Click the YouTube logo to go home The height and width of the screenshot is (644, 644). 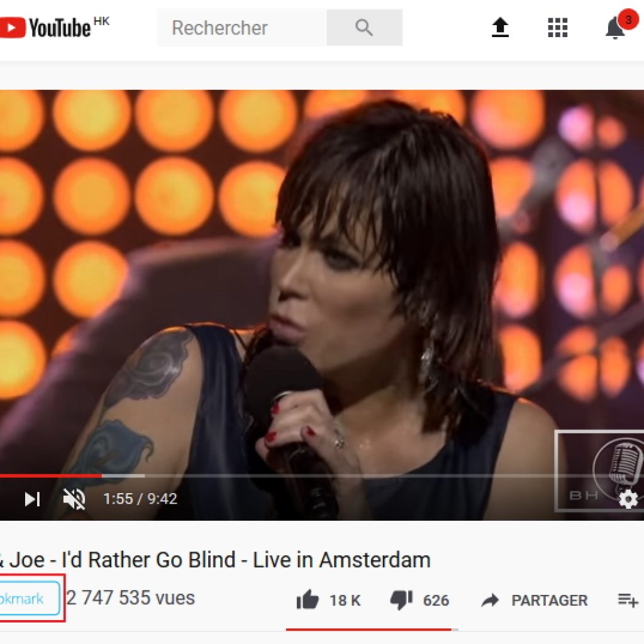pos(55,27)
